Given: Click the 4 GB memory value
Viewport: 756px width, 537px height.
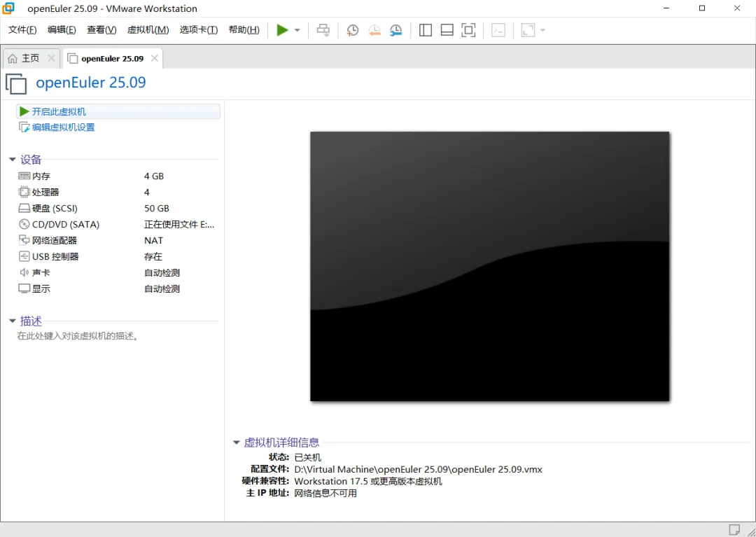Looking at the screenshot, I should 154,176.
